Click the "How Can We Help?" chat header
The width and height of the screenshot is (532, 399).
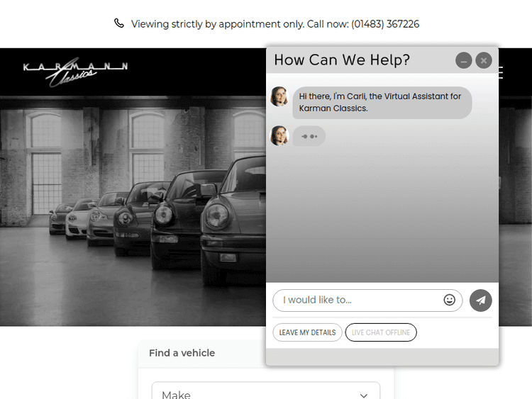pos(342,60)
